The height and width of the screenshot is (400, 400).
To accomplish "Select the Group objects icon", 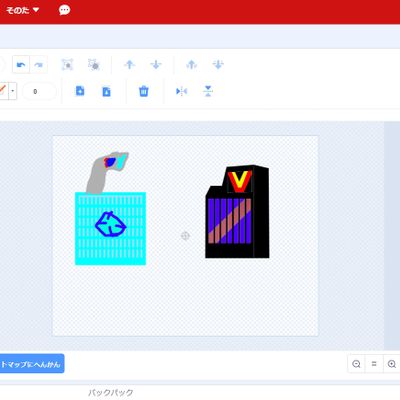I will pyautogui.click(x=67, y=65).
